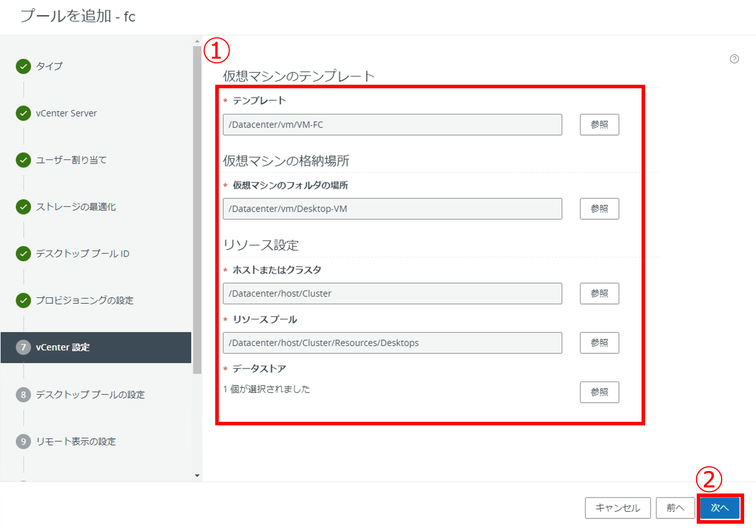
Task: Browse for the リソース プール
Action: click(x=599, y=343)
